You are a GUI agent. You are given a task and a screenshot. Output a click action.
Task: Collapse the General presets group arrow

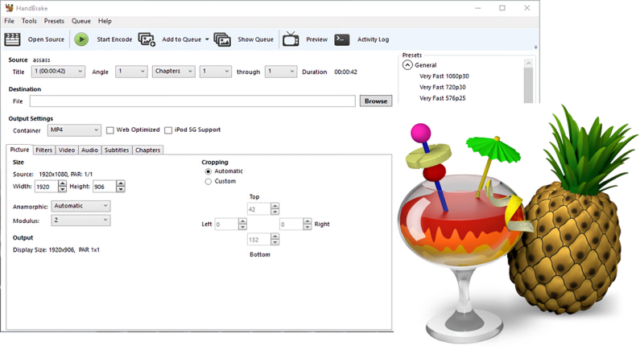click(x=407, y=65)
